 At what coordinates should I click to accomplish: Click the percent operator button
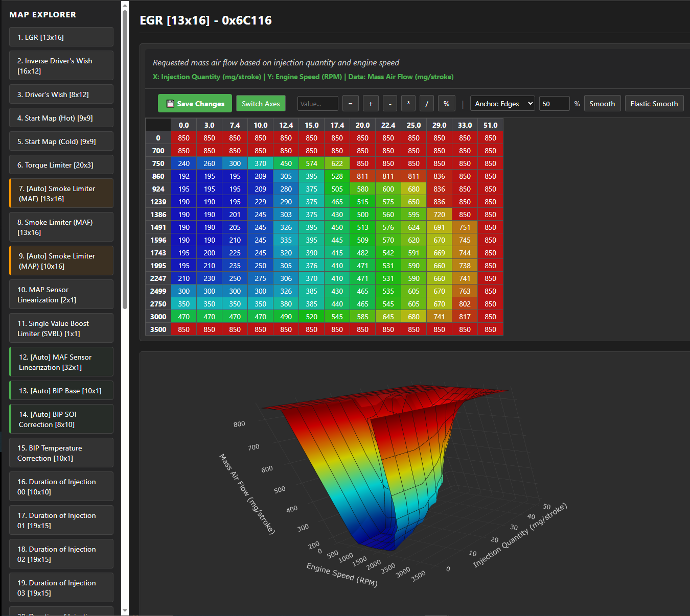(446, 104)
